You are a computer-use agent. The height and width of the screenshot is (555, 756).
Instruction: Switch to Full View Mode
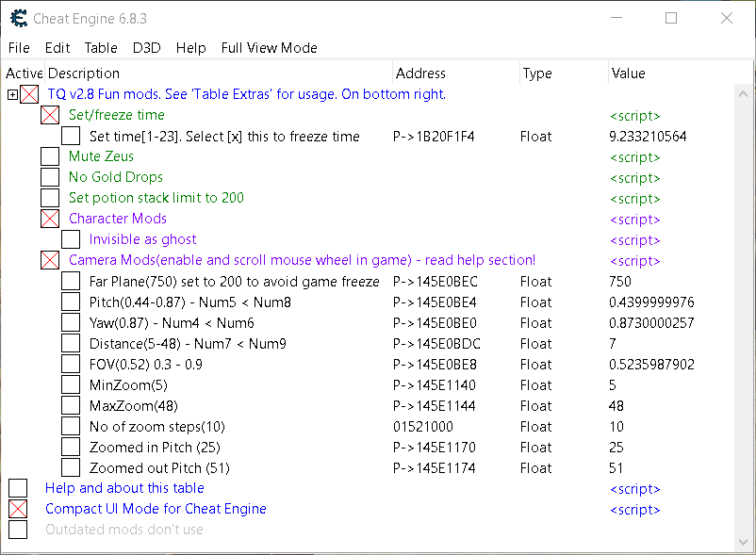coord(269,48)
